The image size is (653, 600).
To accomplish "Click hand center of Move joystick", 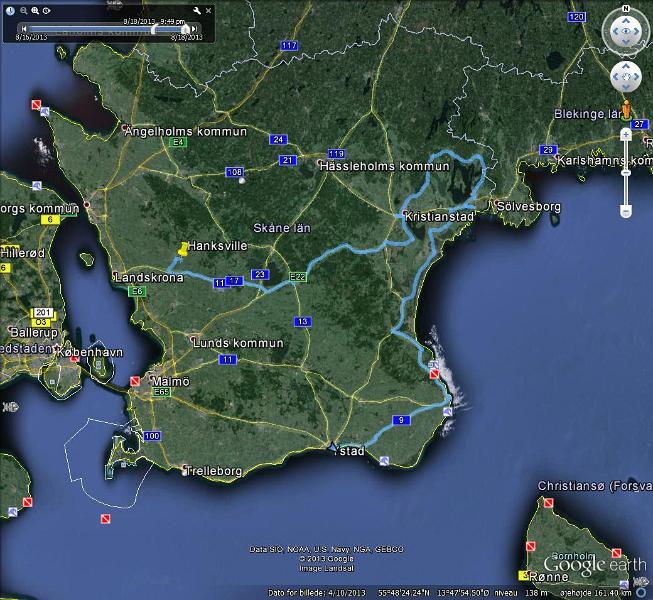I will 626,77.
